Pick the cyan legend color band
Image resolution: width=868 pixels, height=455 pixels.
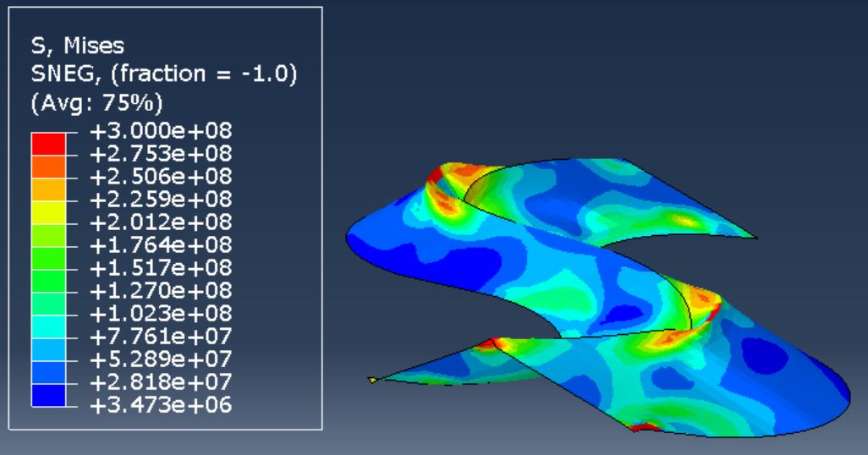[49, 326]
